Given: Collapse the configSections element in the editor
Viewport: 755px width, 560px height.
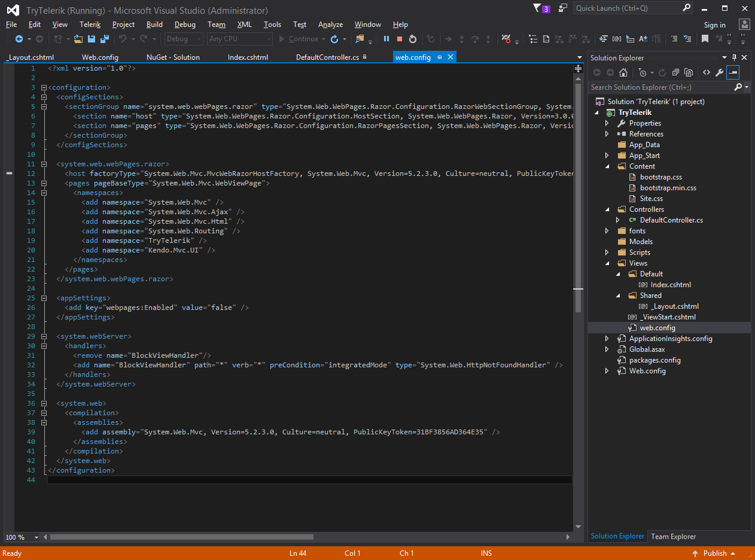Looking at the screenshot, I should (44, 97).
